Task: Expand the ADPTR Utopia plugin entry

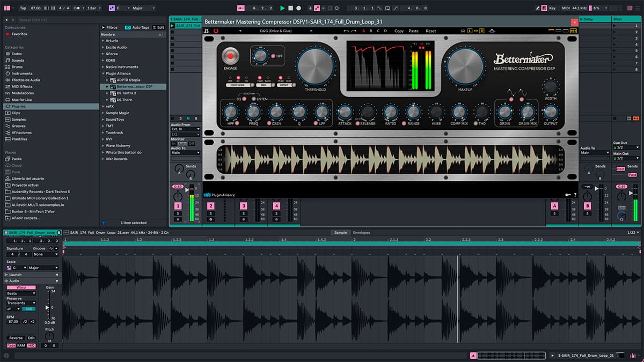Action: 107,80
